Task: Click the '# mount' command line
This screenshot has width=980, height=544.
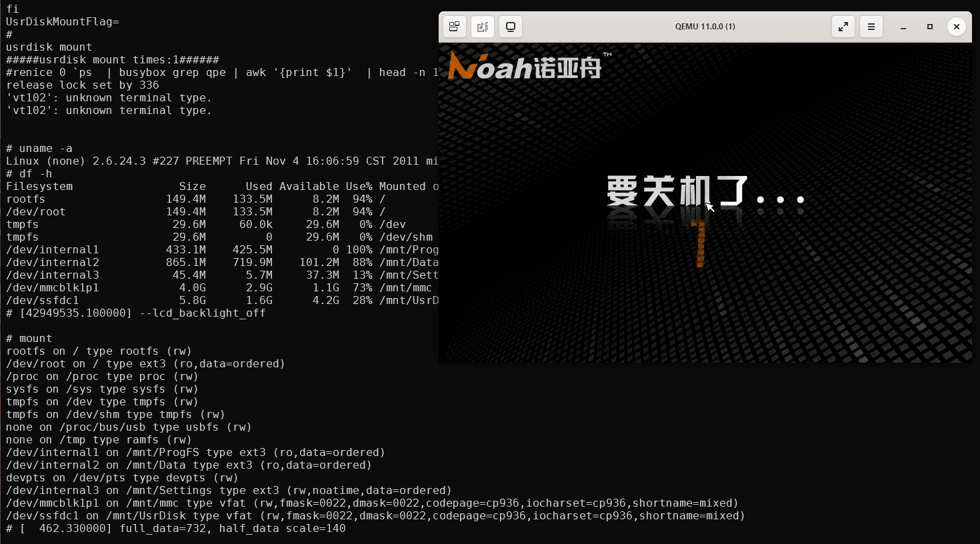Action: pyautogui.click(x=29, y=339)
